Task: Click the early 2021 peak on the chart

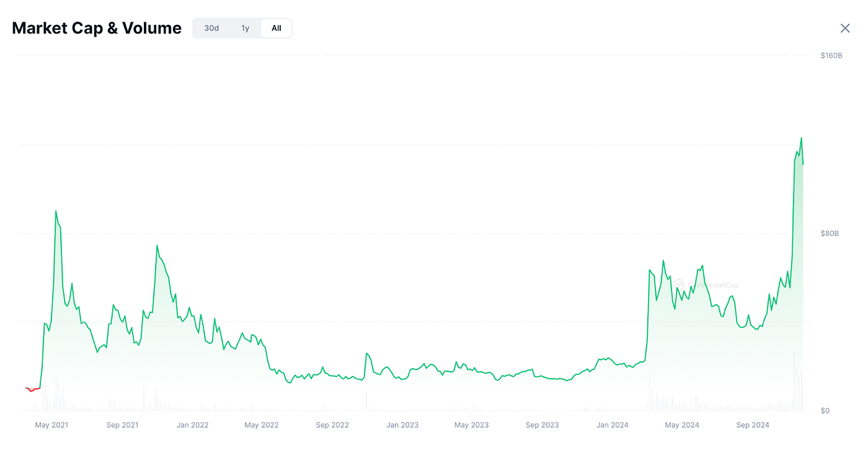Action: tap(56, 211)
